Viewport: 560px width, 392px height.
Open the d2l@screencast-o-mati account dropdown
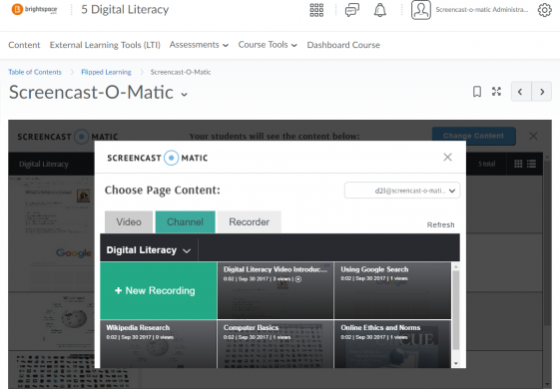[402, 191]
